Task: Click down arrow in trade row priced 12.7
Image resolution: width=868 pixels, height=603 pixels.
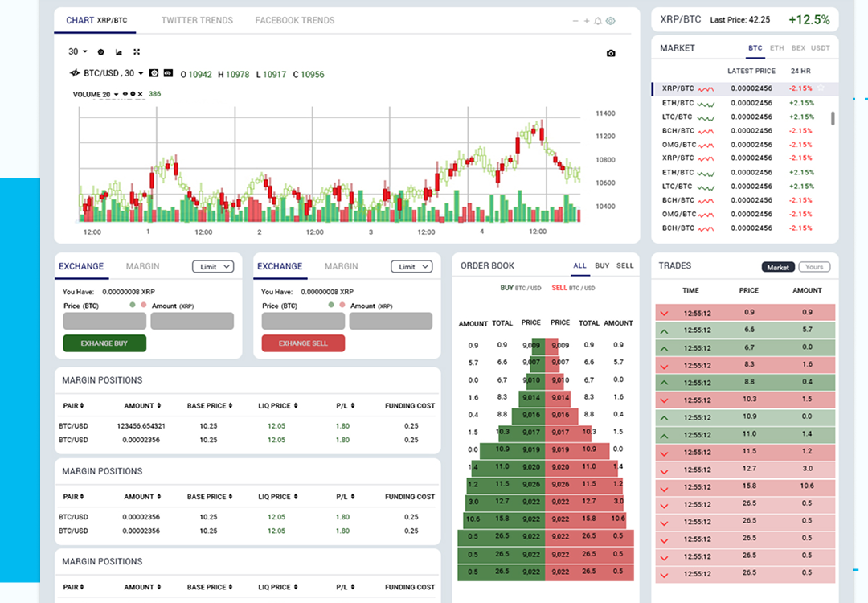Action: click(665, 470)
